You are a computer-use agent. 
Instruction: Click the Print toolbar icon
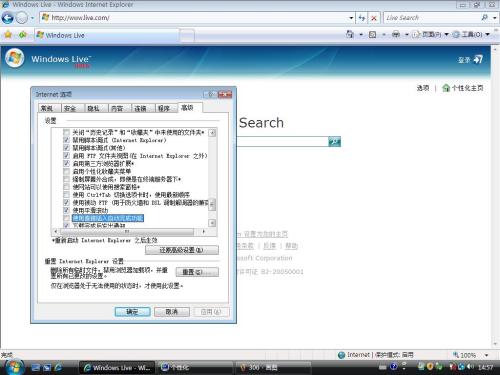tap(396, 34)
